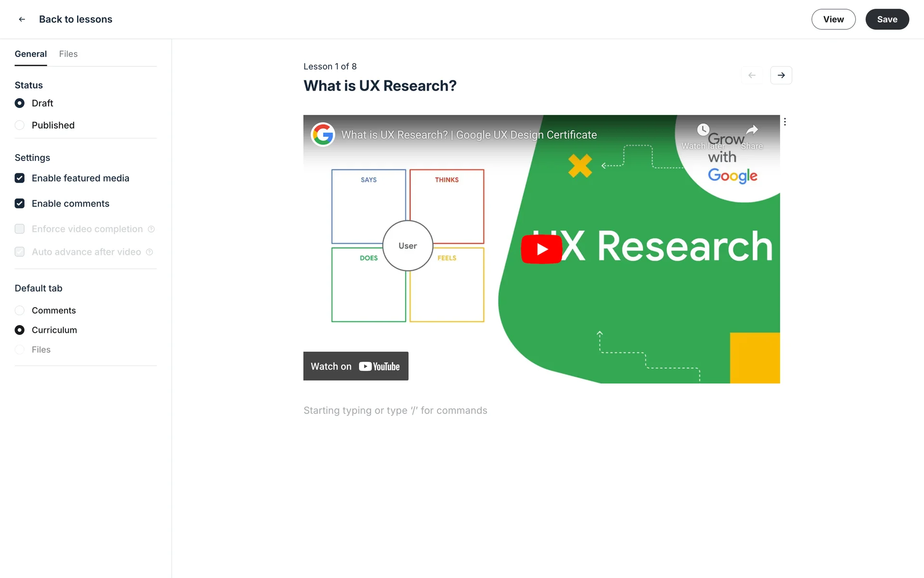Go to next lesson arrow
The image size is (924, 578).
[x=781, y=75]
